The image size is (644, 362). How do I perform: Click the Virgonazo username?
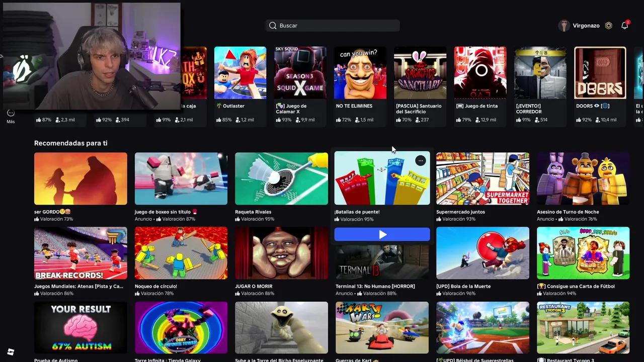[x=586, y=26]
